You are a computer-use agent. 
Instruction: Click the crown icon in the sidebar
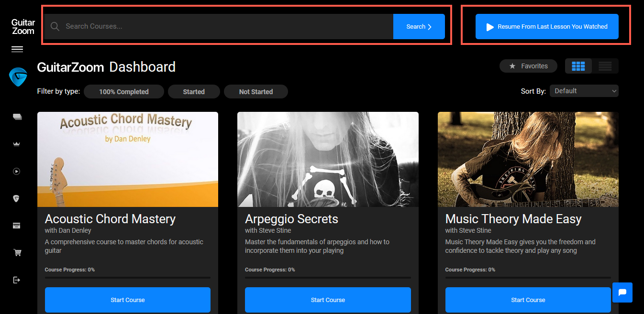(x=17, y=144)
